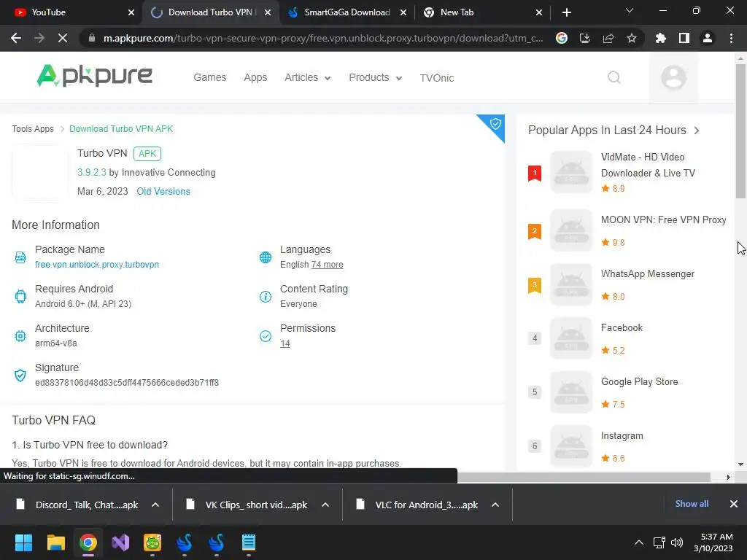
Task: Stop loading the page
Action: pos(63,38)
